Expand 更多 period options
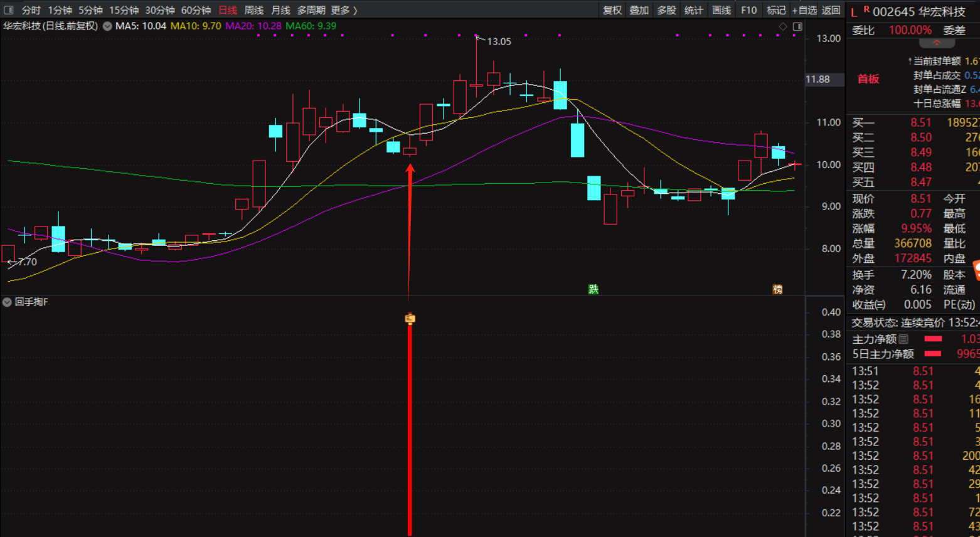Screen dimensions: 980x537 pos(344,10)
